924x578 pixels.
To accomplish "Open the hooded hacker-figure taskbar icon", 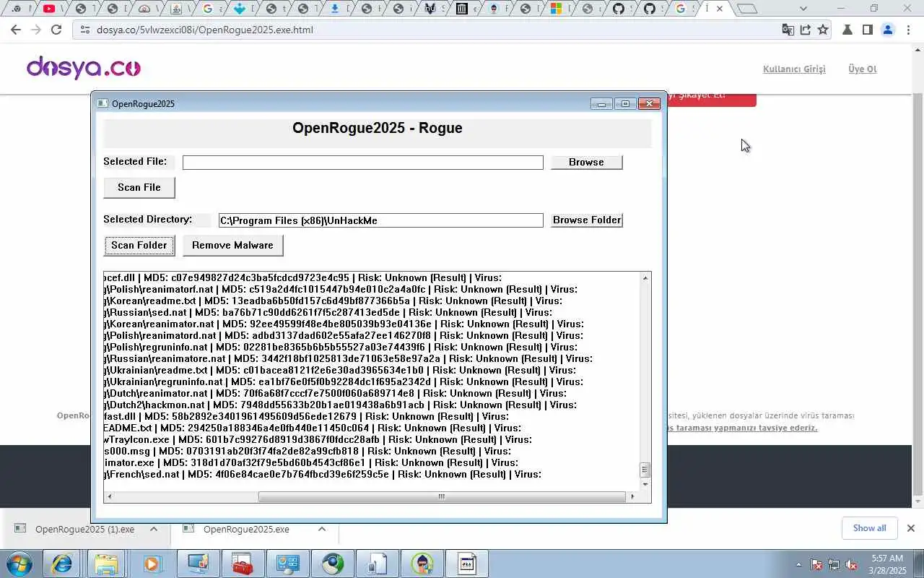I will tap(422, 564).
